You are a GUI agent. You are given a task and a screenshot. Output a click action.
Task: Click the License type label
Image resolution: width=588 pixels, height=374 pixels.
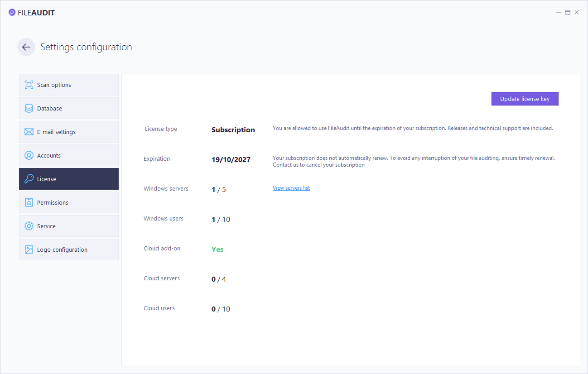point(161,129)
